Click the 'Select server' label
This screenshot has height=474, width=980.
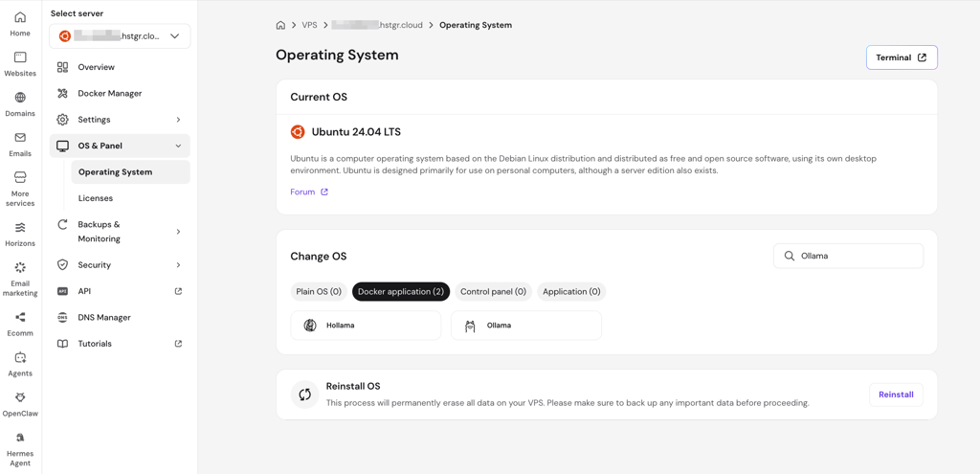point(77,13)
